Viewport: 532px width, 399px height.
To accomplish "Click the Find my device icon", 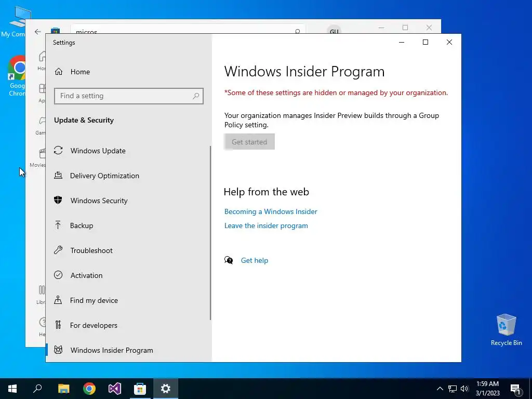I will point(58,300).
